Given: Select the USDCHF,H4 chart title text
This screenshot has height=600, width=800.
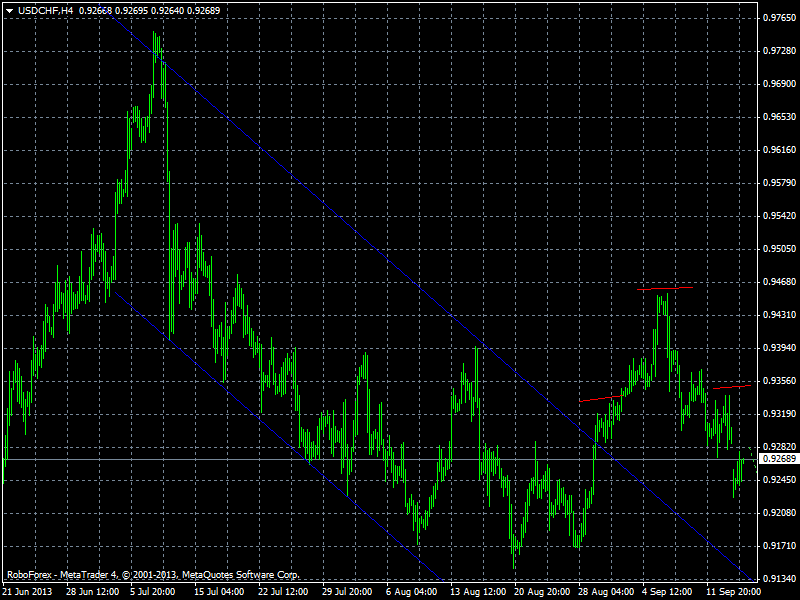Looking at the screenshot, I should click(46, 10).
